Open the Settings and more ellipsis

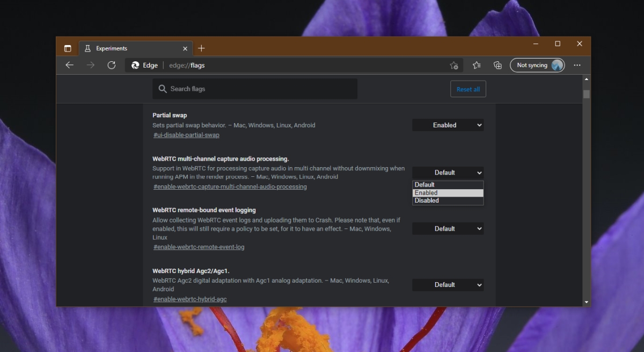point(577,65)
